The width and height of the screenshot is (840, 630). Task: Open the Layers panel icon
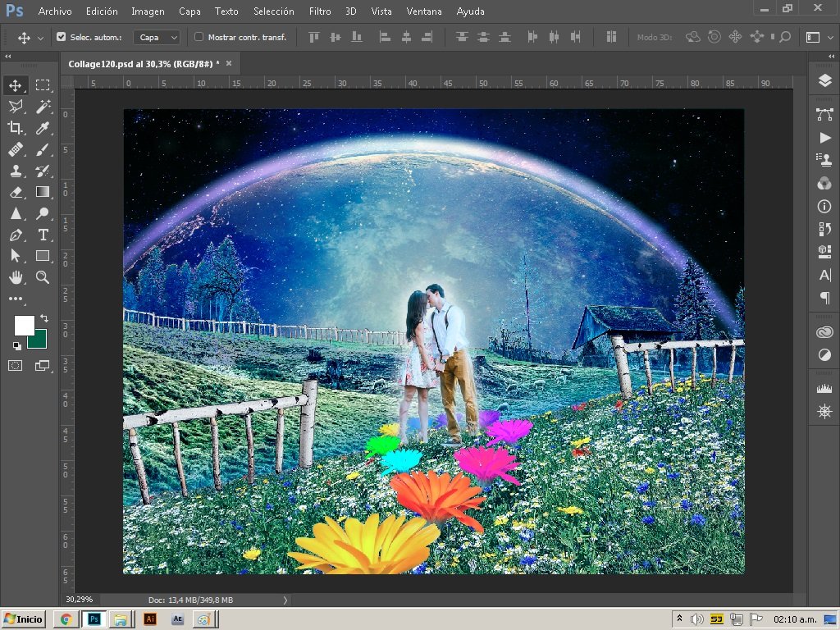pyautogui.click(x=824, y=80)
